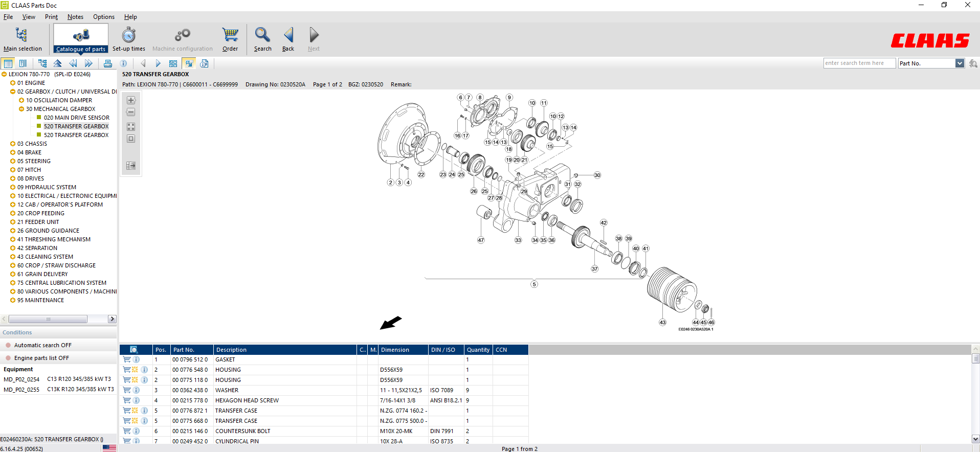Zoom out of the drawing with minus icon
Image resolution: width=980 pixels, height=452 pixels.
click(131, 112)
